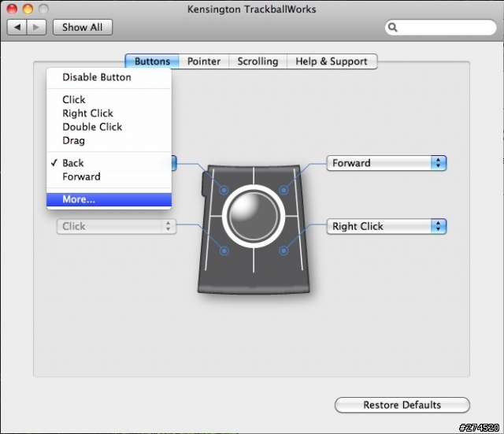Switch to the Buttons tab
The height and width of the screenshot is (434, 504).
click(152, 61)
